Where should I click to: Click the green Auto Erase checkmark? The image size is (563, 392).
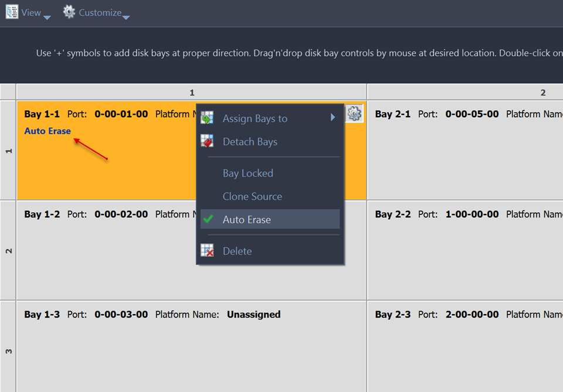(x=207, y=220)
